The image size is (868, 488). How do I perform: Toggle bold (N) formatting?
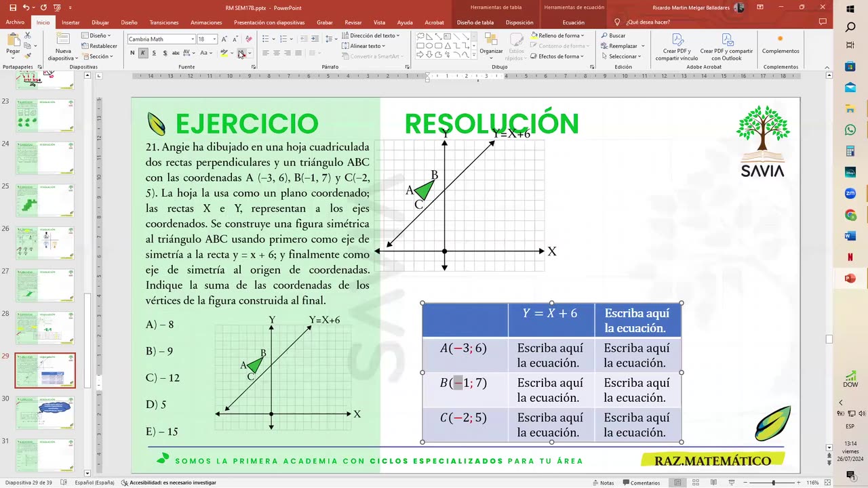tap(132, 53)
